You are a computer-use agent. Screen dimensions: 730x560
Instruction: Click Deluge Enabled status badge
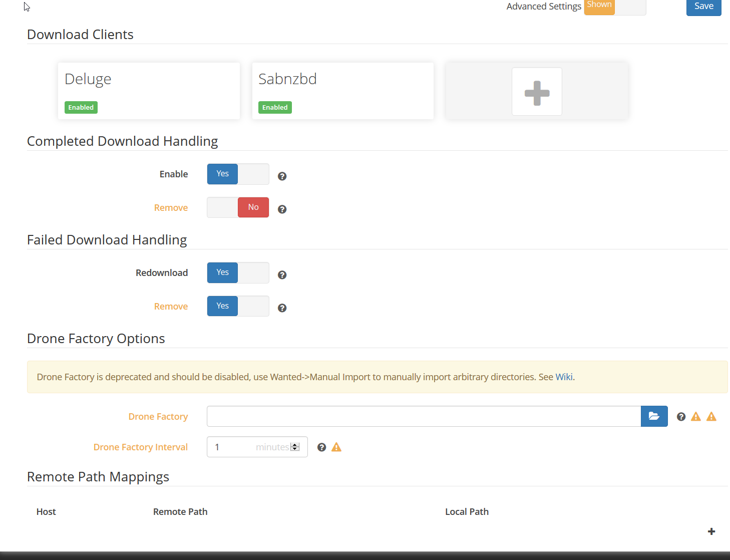(x=81, y=108)
